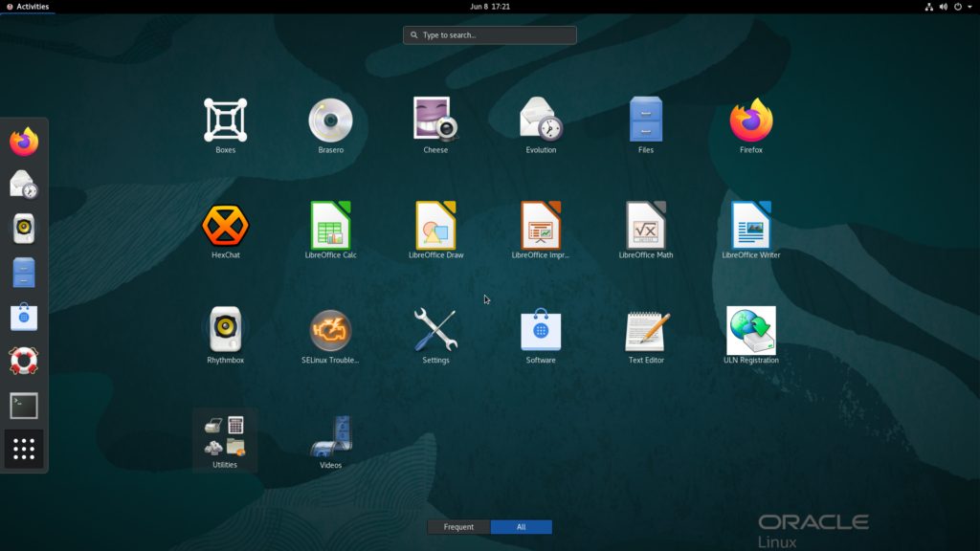Launch ULN Registration

click(751, 331)
